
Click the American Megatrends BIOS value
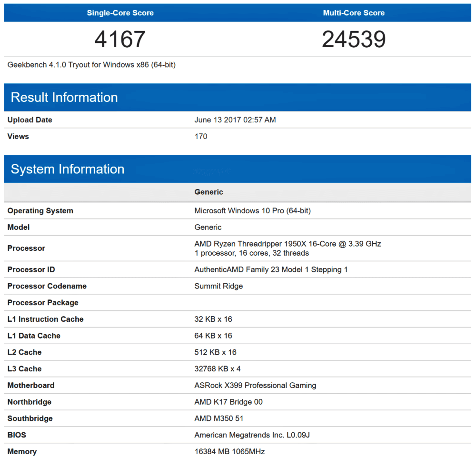click(252, 435)
